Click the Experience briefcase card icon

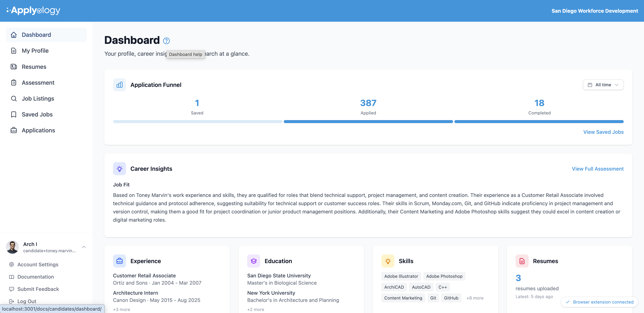point(120,261)
